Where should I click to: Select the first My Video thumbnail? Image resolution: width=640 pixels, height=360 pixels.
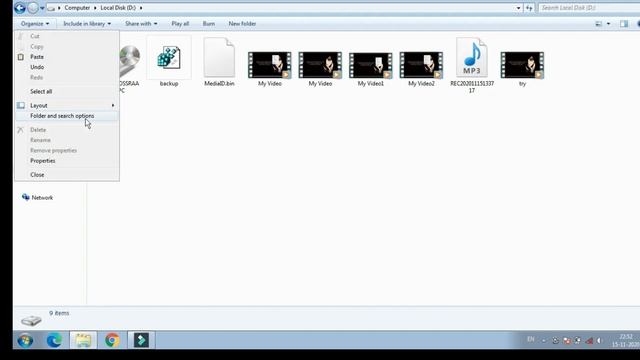click(269, 65)
